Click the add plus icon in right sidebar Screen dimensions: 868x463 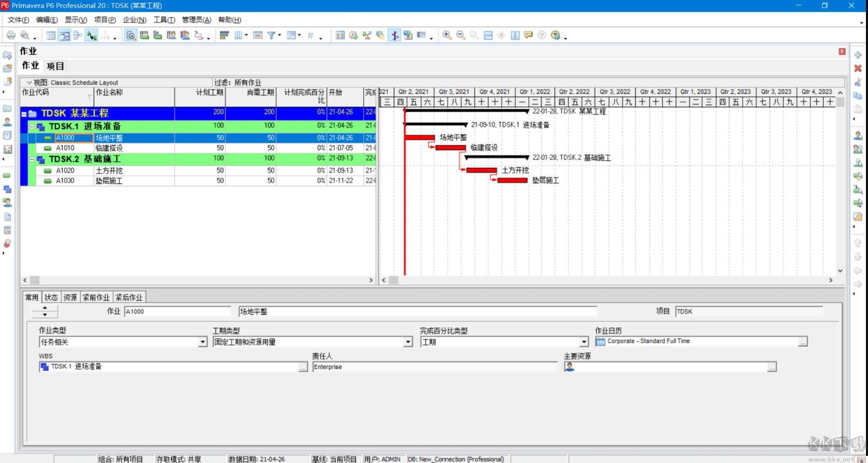[x=858, y=55]
